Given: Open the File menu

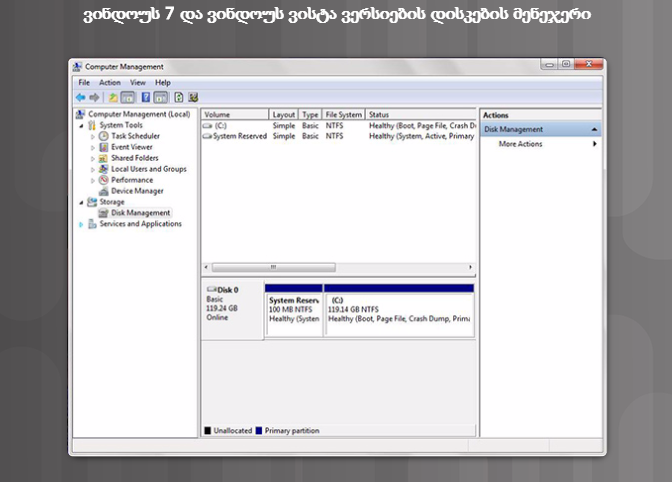Looking at the screenshot, I should click(84, 82).
